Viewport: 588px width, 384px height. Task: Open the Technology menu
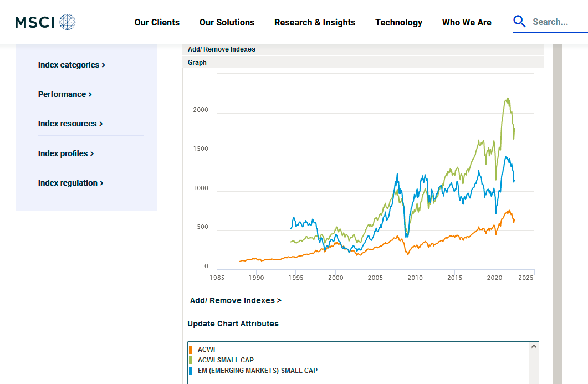[398, 23]
